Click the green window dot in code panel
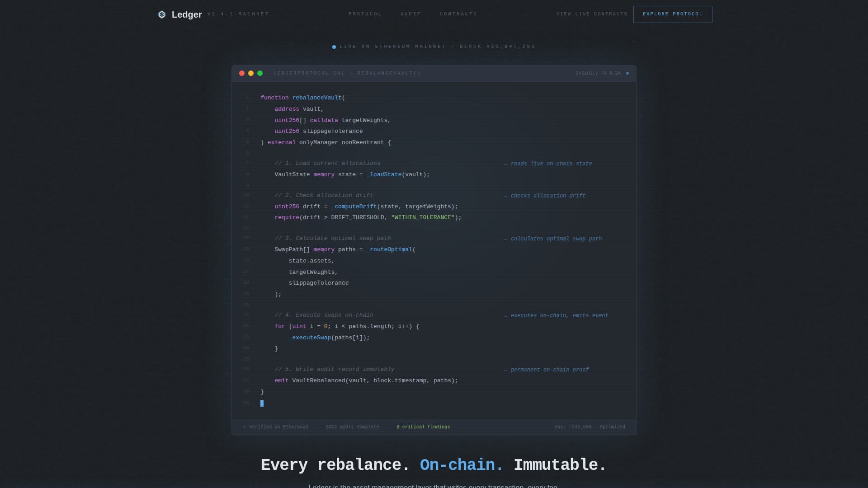 coord(260,73)
